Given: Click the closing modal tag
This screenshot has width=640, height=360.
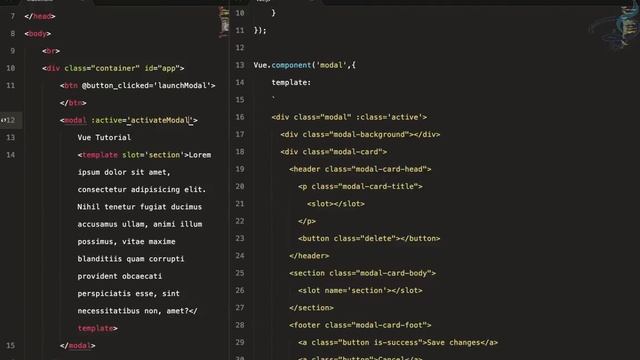Looking at the screenshot, I should pos(78,346).
